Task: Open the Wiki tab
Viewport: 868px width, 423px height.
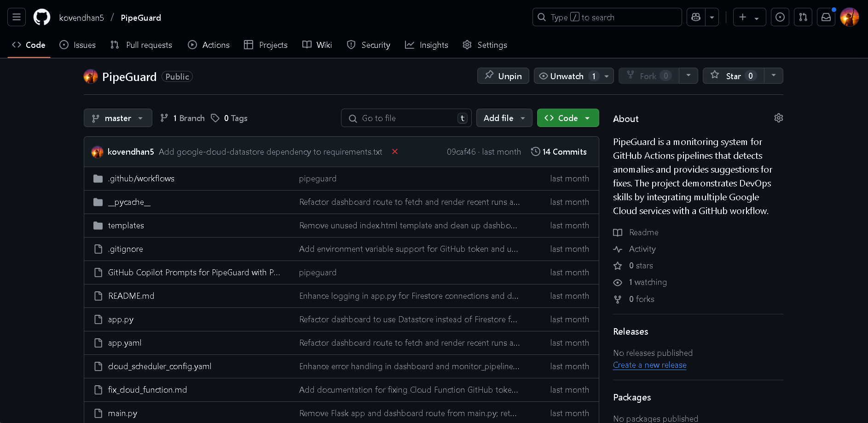Action: (317, 45)
